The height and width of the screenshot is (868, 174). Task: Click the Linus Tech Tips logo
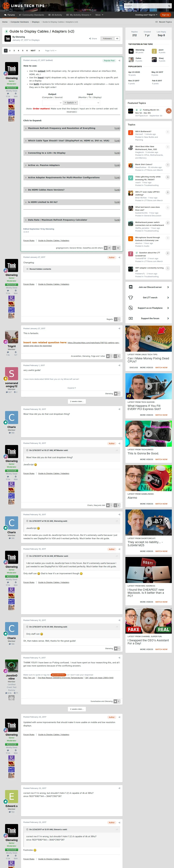point(24,6)
